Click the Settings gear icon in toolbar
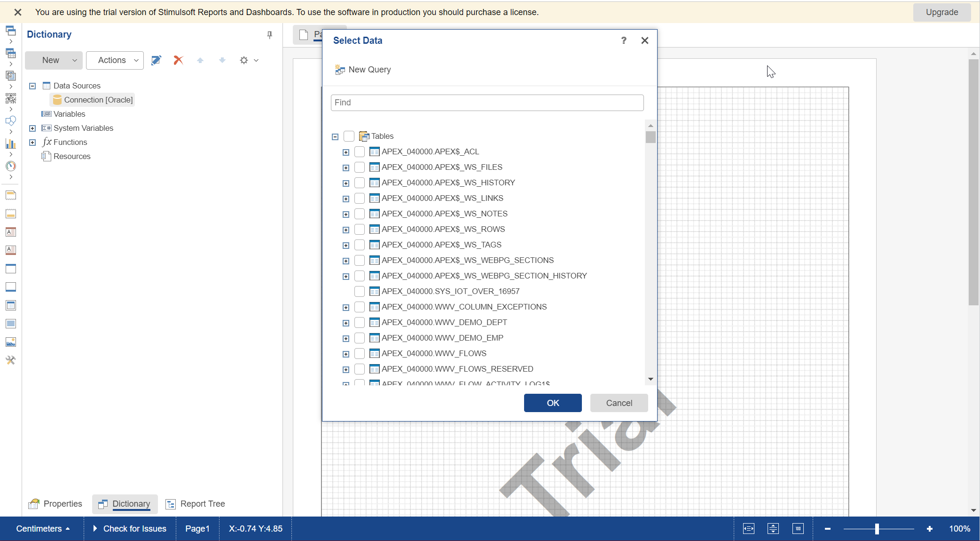Viewport: 980px width, 541px height. (x=244, y=60)
